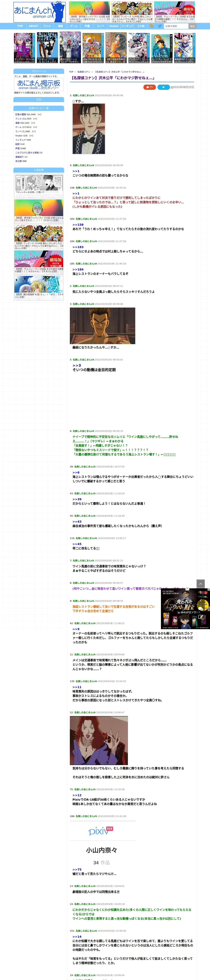
Task: Go to TOP in navigation bar
Action: pyautogui.click(x=20, y=26)
